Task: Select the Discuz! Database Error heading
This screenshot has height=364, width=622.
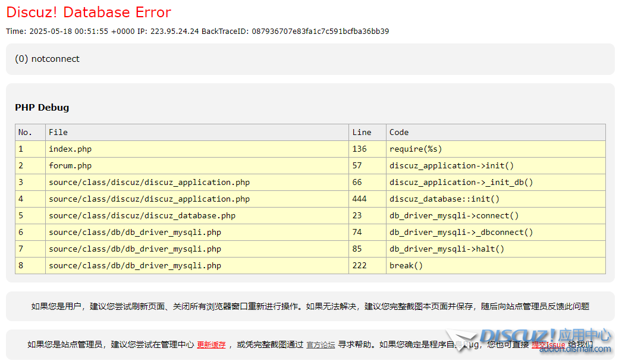Action: (89, 12)
